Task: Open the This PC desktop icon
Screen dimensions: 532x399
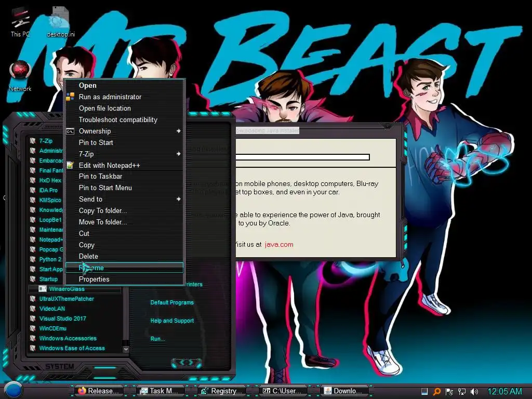Action: pyautogui.click(x=20, y=22)
